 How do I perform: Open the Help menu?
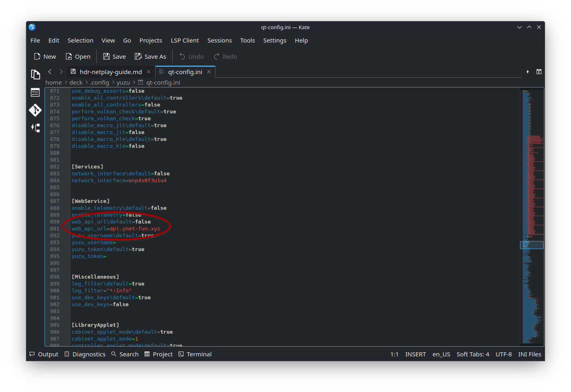pyautogui.click(x=301, y=40)
